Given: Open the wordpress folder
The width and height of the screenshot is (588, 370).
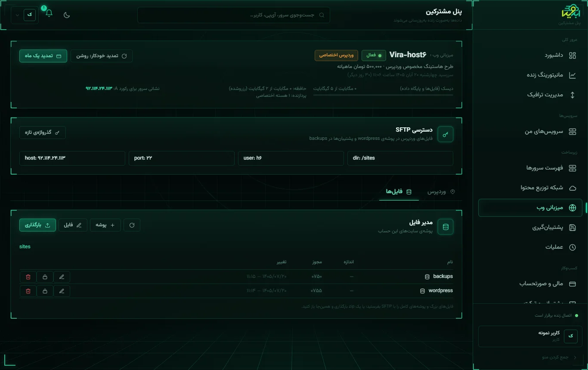Looking at the screenshot, I should tap(436, 290).
